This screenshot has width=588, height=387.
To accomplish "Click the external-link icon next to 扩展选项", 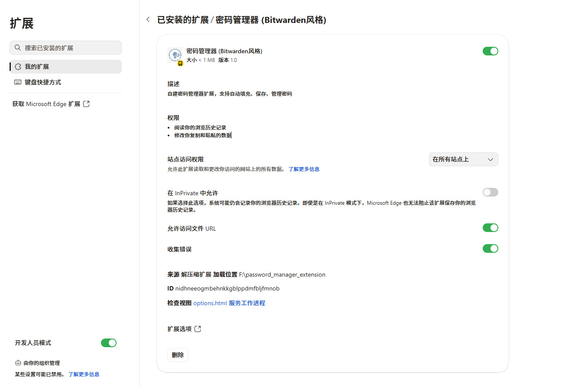I will (198, 329).
